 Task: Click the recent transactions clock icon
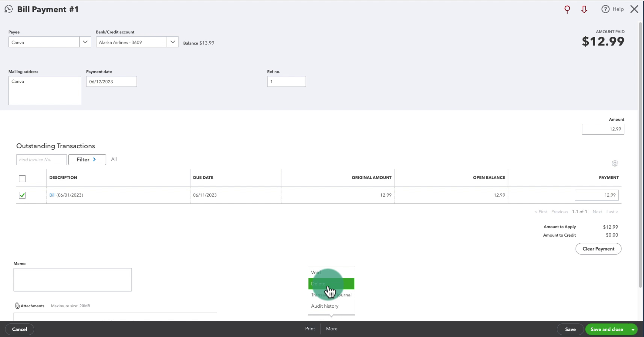pyautogui.click(x=8, y=9)
